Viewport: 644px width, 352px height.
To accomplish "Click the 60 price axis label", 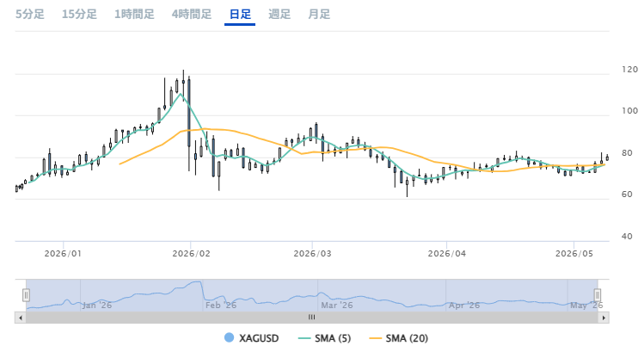I will point(627,195).
